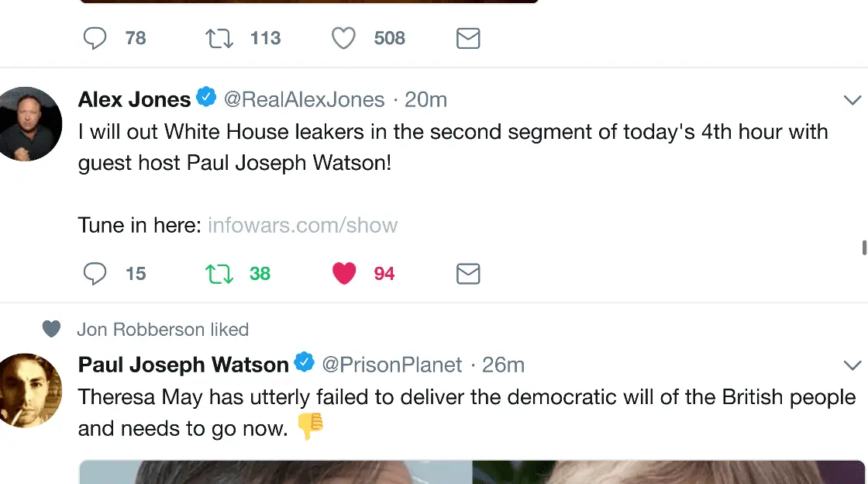Image resolution: width=868 pixels, height=484 pixels.
Task: Reply to Alex Jones's tweet
Action: 95,273
